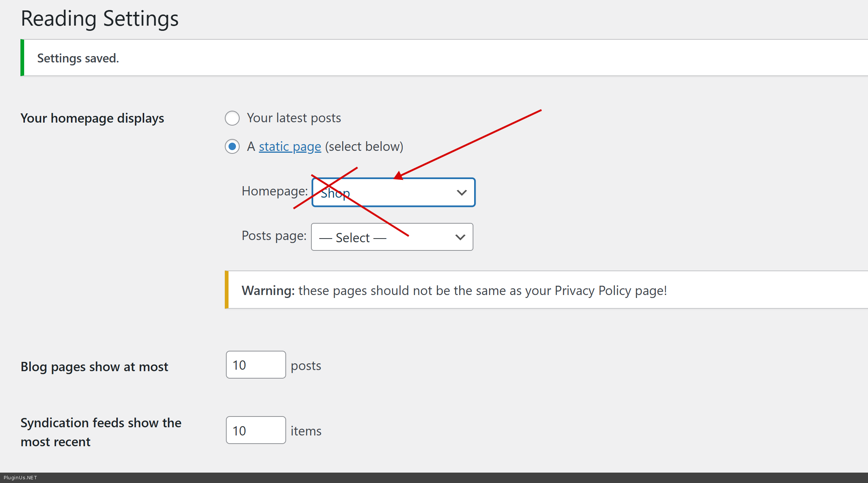Screen dimensions: 868x483
Task: Click the 'Your latest posts' label text
Action: click(294, 118)
